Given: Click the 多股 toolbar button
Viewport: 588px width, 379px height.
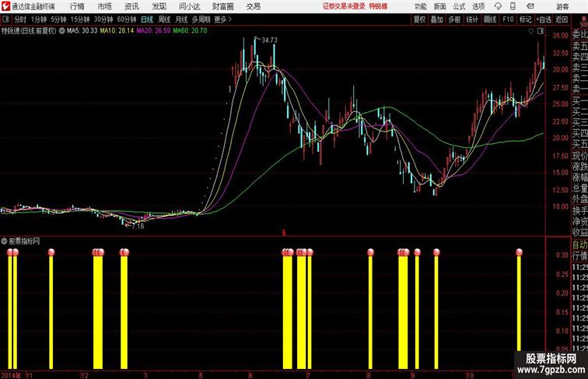Looking at the screenshot, I should (x=454, y=19).
